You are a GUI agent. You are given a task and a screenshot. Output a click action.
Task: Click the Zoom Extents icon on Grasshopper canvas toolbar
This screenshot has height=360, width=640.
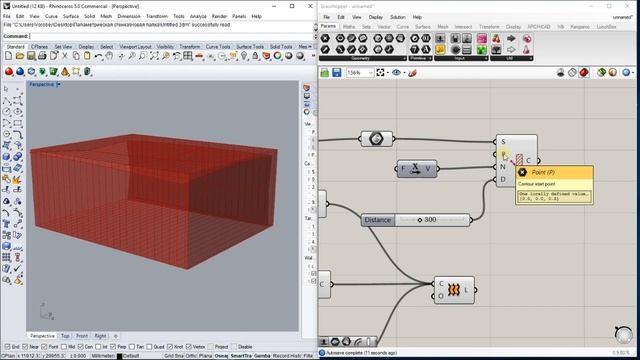pyautogui.click(x=380, y=73)
